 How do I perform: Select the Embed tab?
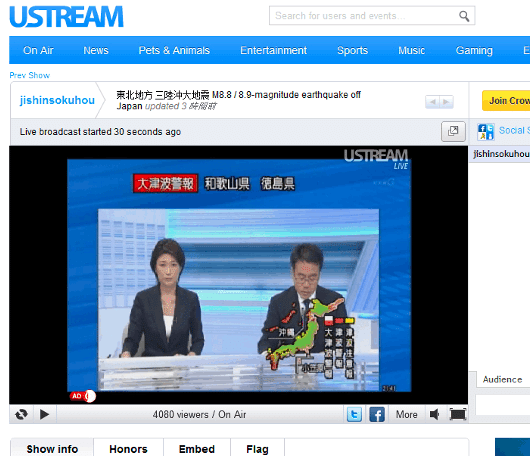click(197, 449)
